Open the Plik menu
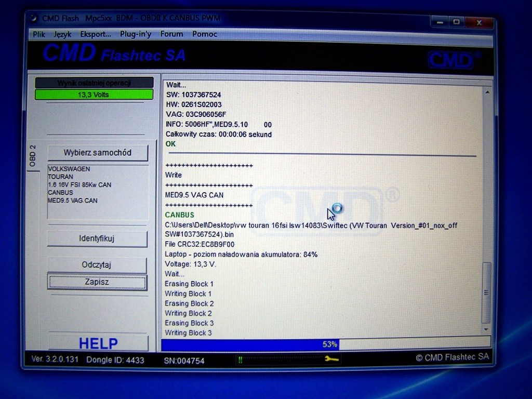 [39, 34]
